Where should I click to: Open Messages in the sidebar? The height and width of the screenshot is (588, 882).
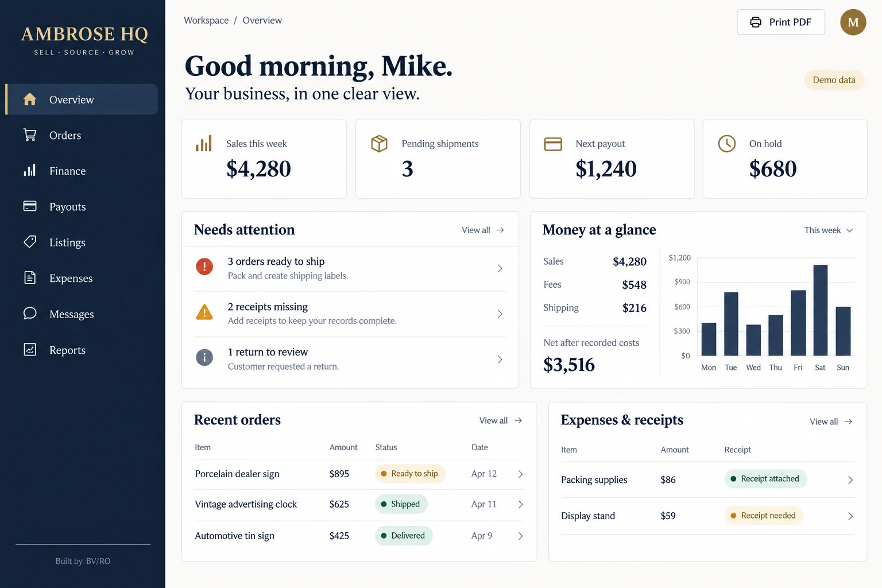[82, 314]
